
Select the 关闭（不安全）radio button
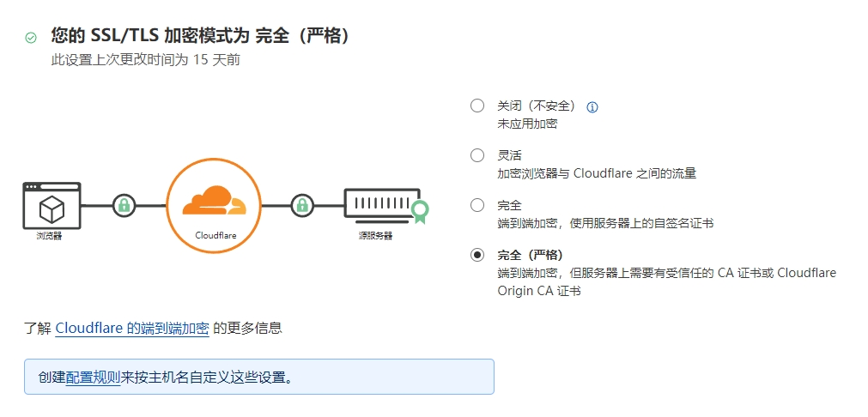click(x=477, y=106)
